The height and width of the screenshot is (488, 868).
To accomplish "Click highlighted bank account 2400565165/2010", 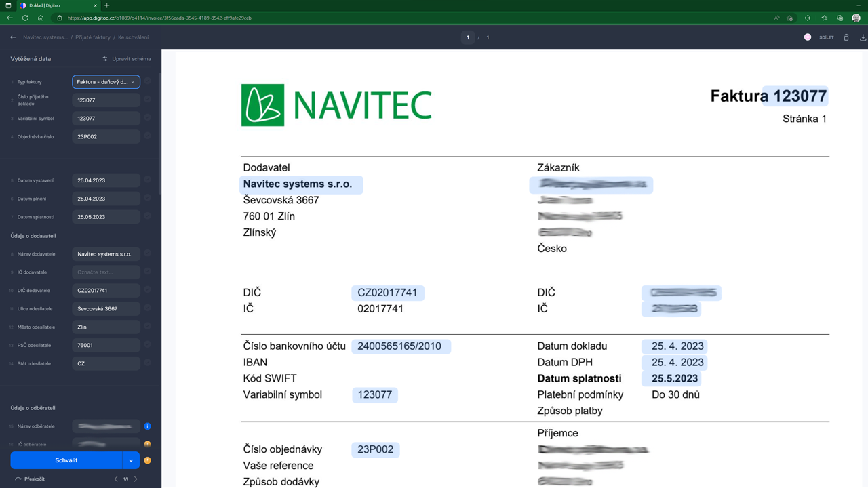I will pyautogui.click(x=401, y=346).
